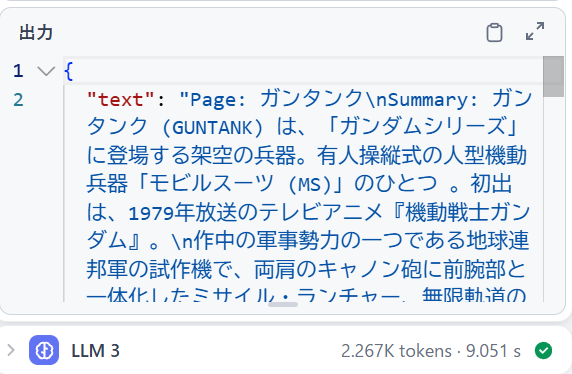The height and width of the screenshot is (374, 572).
Task: Click the "Page:" text in the JSON value
Action: click(218, 100)
